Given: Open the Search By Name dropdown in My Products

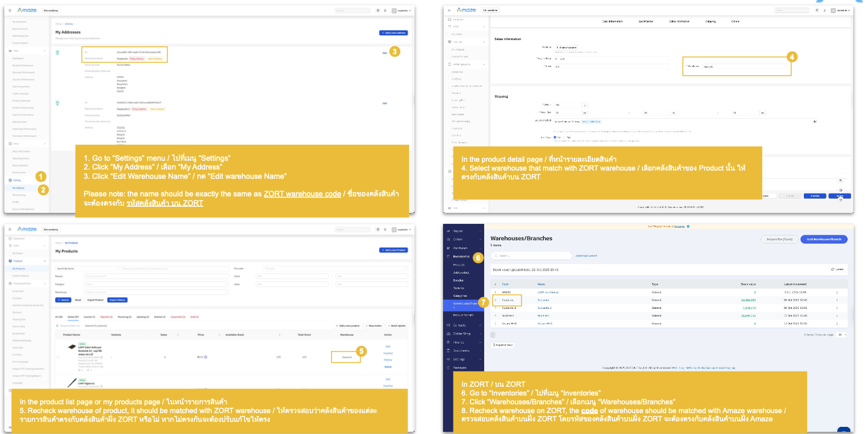Looking at the screenshot, I should [87, 269].
